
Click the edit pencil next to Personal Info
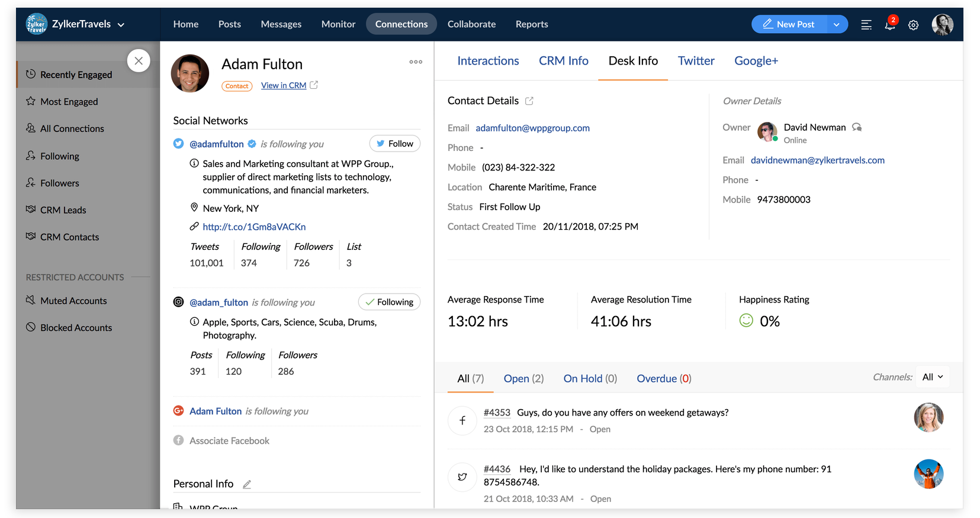pyautogui.click(x=247, y=484)
